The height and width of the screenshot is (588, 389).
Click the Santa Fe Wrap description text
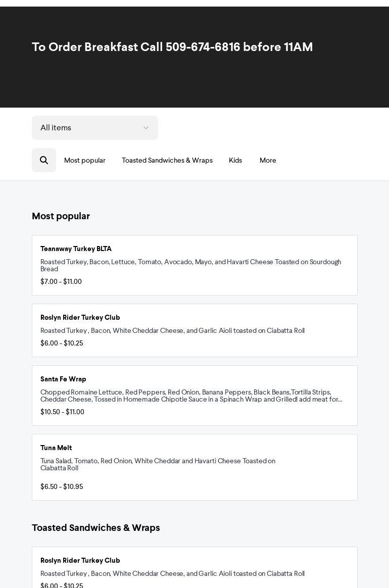191,396
